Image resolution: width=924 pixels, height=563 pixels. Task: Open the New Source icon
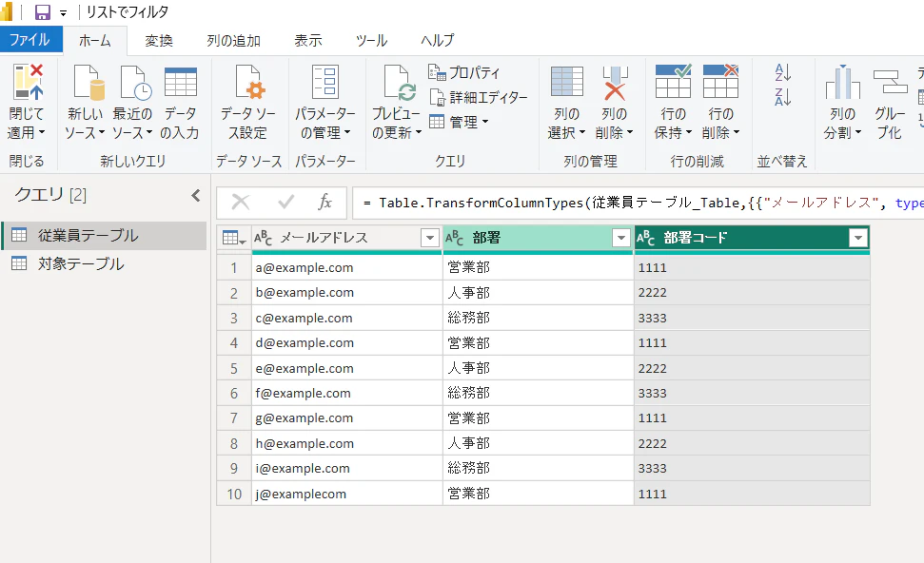pos(88,83)
